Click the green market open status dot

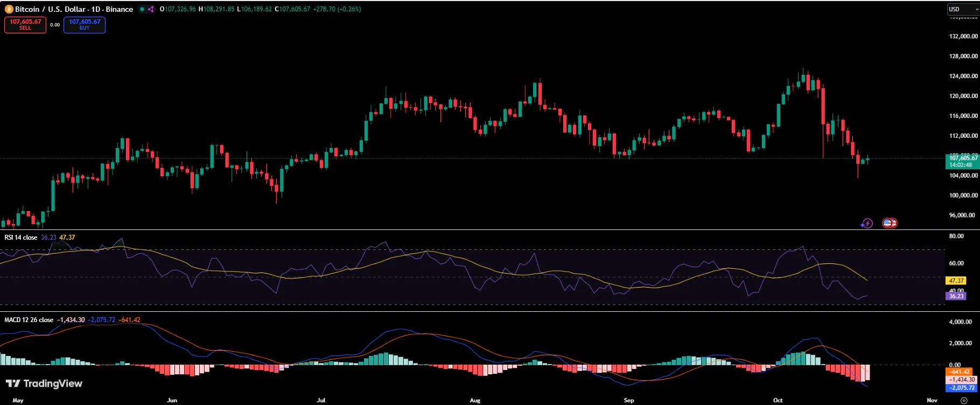(x=142, y=9)
